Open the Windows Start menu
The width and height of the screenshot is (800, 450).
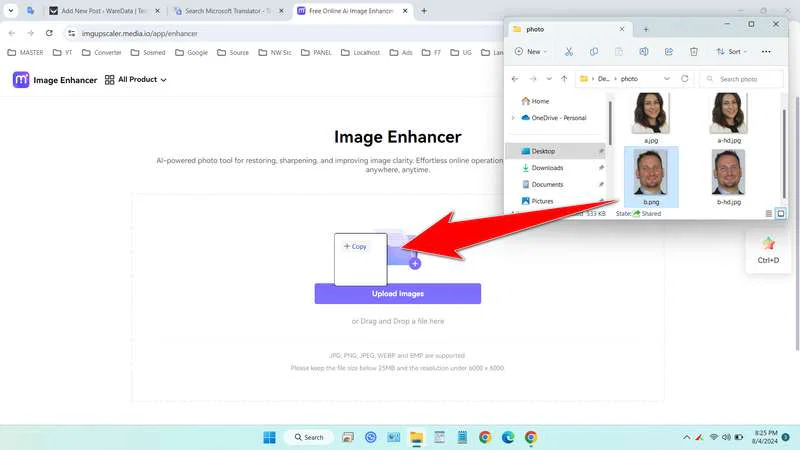coord(269,437)
